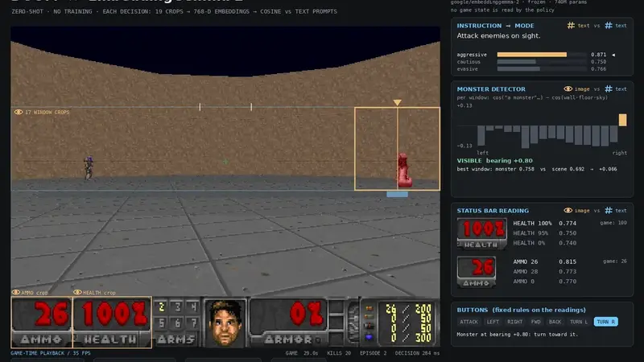Click weapon slot 4 in the ARMS panel

(x=192, y=306)
